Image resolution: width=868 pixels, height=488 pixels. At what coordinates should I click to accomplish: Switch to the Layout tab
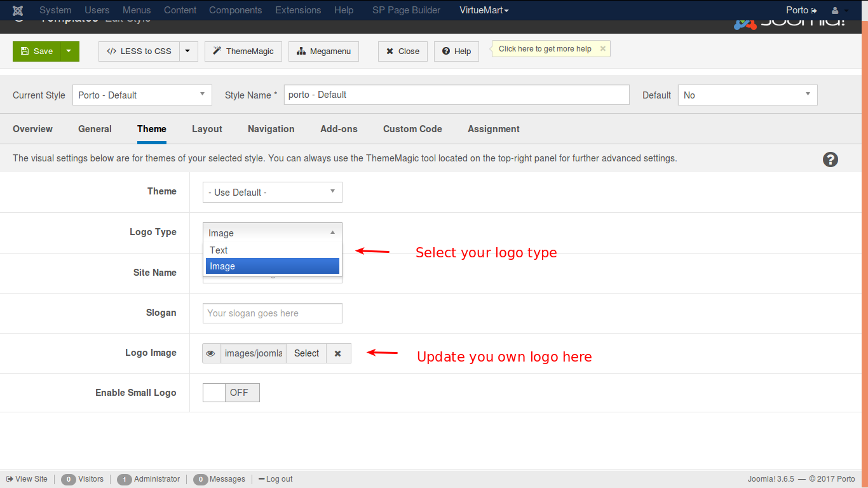[x=207, y=129]
